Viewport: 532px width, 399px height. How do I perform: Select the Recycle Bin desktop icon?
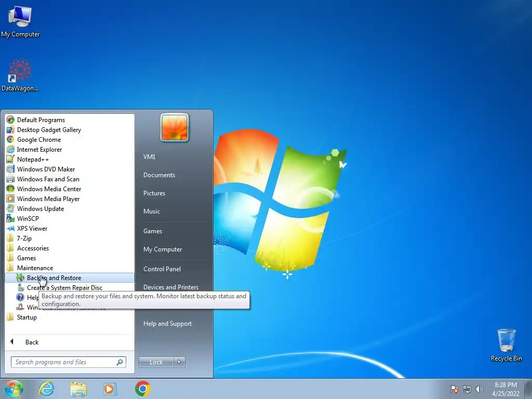506,345
